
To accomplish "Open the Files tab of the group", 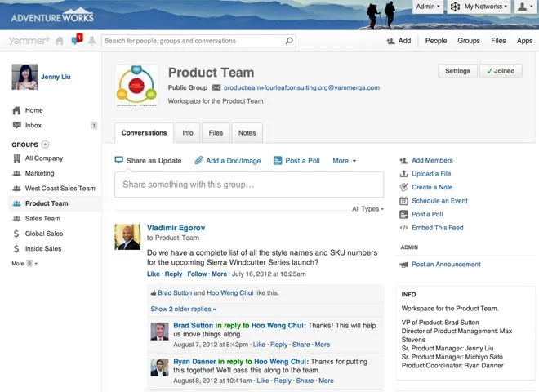I will point(216,133).
